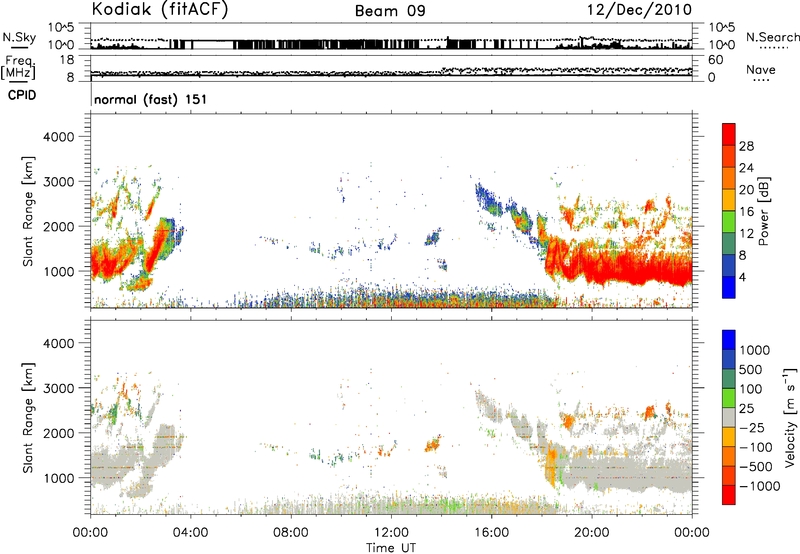Click the '500' velocity color bar value

[x=750, y=370]
